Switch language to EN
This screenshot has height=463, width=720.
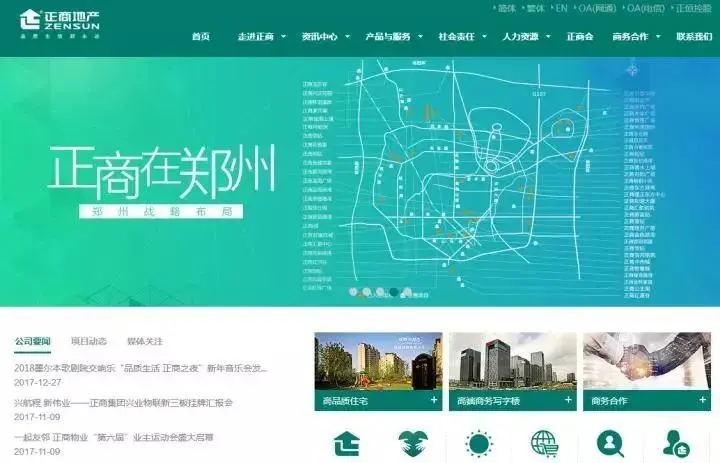[x=561, y=8]
